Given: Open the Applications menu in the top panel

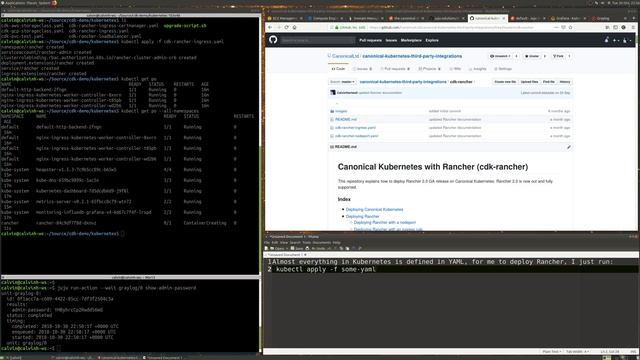Looking at the screenshot, I should (14, 3).
